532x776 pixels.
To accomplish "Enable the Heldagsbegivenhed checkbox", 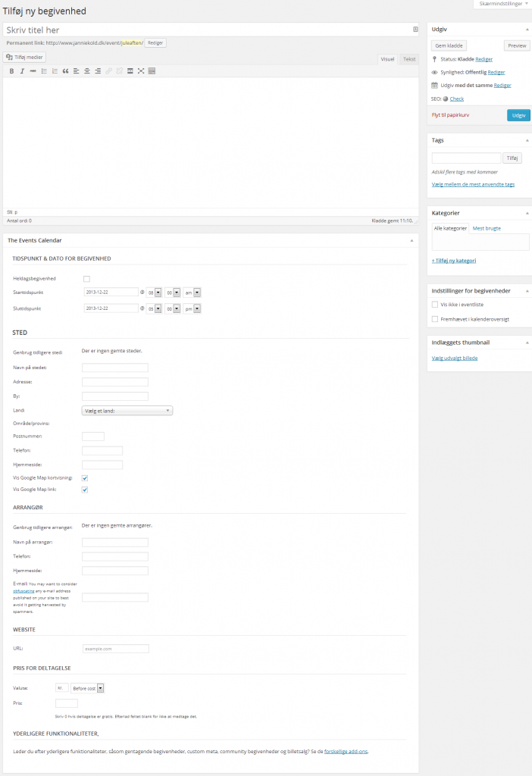I will pyautogui.click(x=86, y=279).
